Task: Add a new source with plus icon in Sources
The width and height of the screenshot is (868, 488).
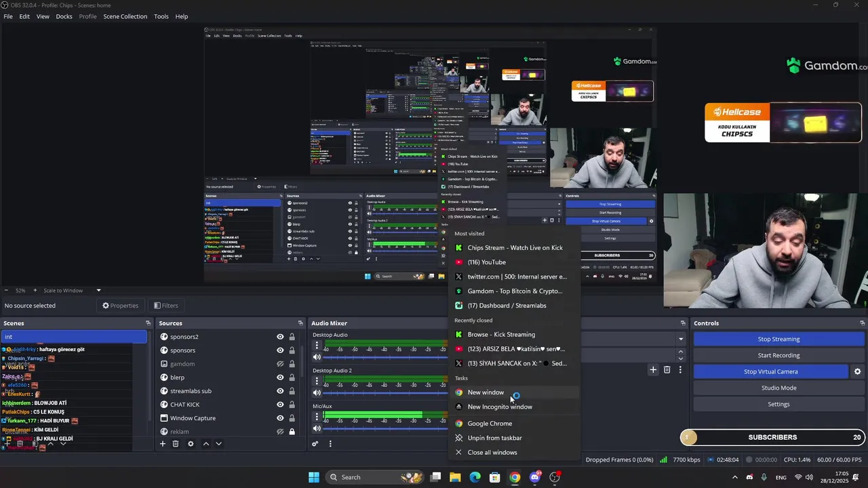Action: (x=163, y=444)
